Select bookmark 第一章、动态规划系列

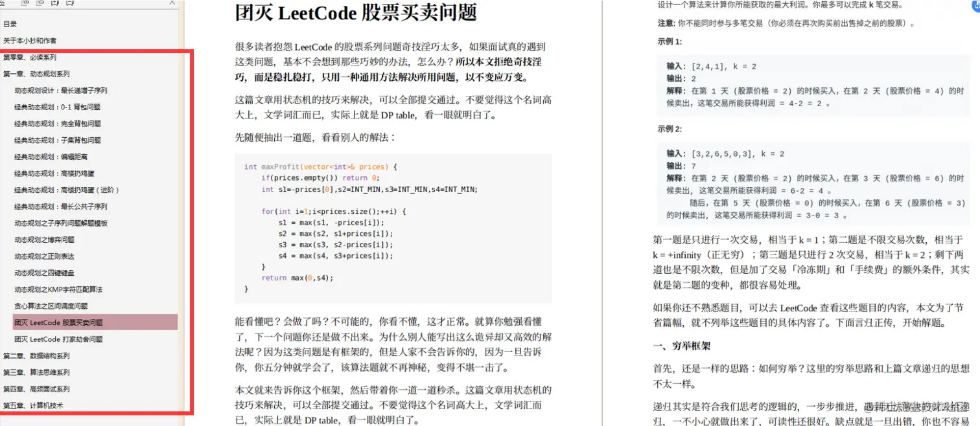tap(36, 74)
